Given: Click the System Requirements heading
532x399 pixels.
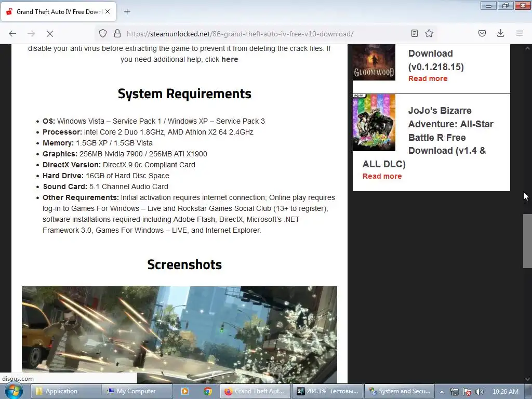Looking at the screenshot, I should (x=184, y=94).
